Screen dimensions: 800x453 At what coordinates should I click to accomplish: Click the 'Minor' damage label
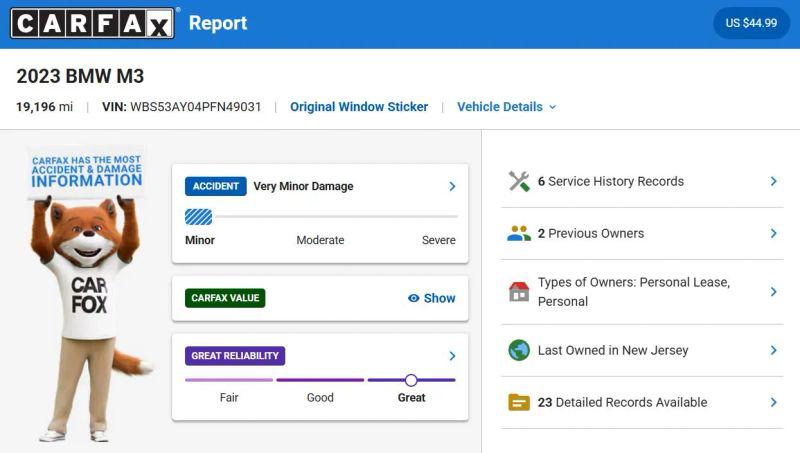click(200, 240)
